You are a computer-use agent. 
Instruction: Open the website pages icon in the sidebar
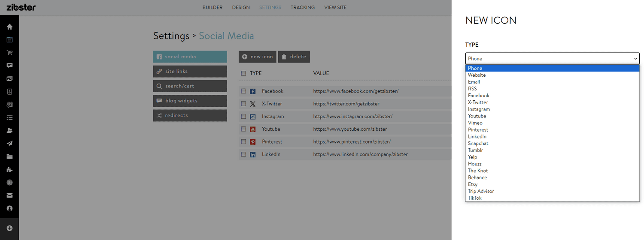tap(9, 40)
